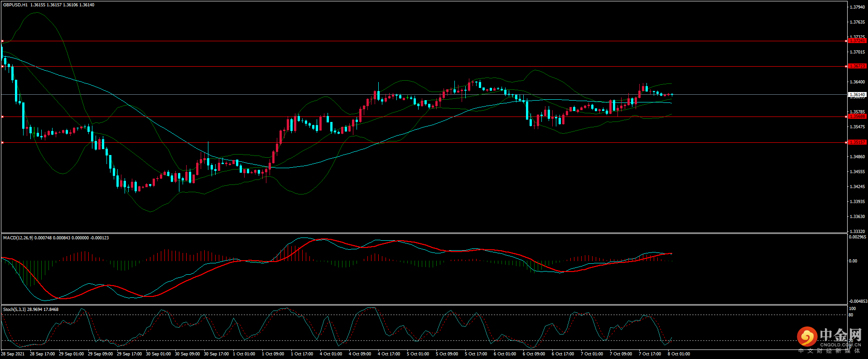The width and height of the screenshot is (868, 359).
Task: Click the MACD scale value 0.002965
Action: click(858, 237)
